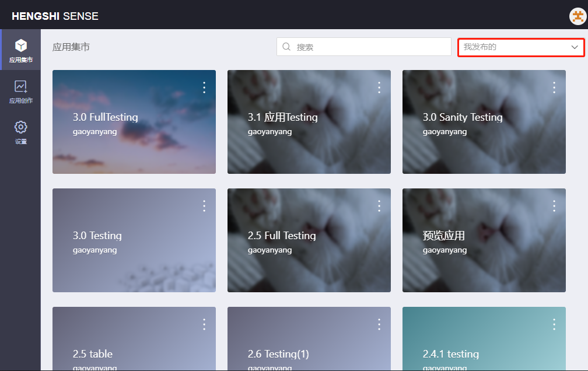This screenshot has height=371, width=588.
Task: Open the 3.0 Sanity Testing app card
Action: pos(484,122)
